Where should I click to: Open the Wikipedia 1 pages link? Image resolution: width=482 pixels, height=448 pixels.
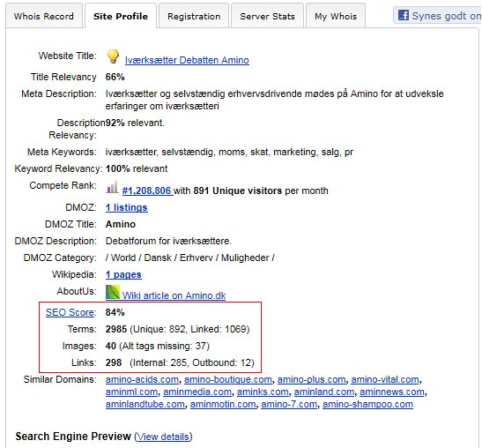123,274
